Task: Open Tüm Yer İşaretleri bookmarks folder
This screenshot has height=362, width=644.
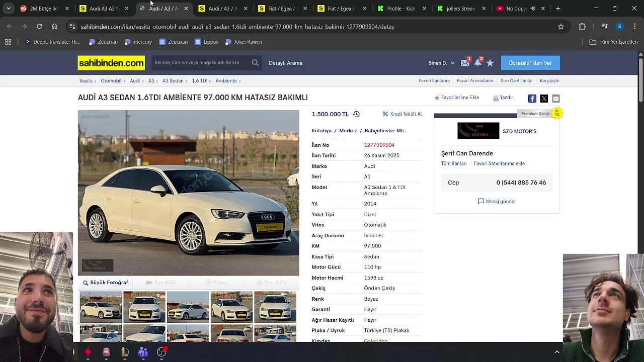Action: 613,42
